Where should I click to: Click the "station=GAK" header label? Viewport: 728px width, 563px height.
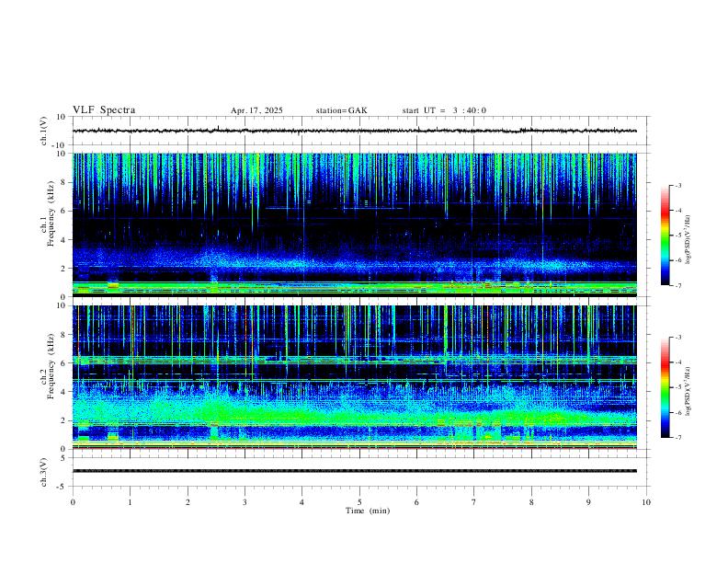click(x=341, y=110)
